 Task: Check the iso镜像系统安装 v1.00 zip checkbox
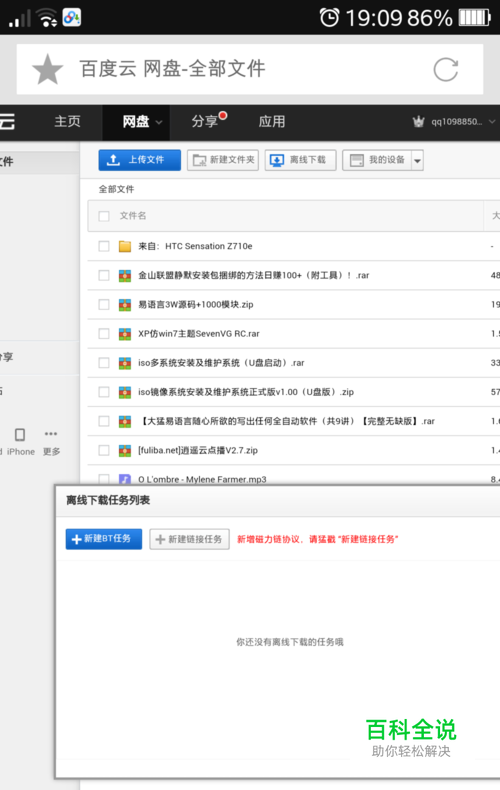click(104, 392)
